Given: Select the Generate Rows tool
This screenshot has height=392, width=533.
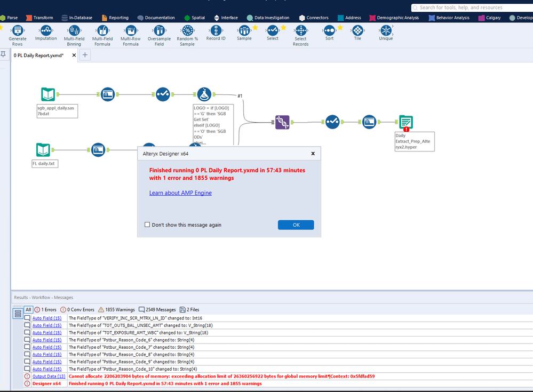Looking at the screenshot, I should tap(17, 35).
